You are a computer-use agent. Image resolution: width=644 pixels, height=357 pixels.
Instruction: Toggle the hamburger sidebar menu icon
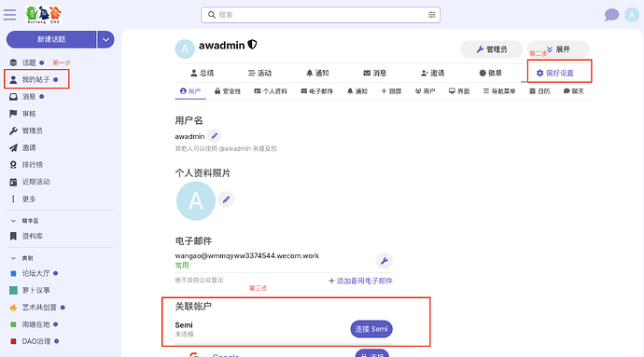(x=9, y=15)
